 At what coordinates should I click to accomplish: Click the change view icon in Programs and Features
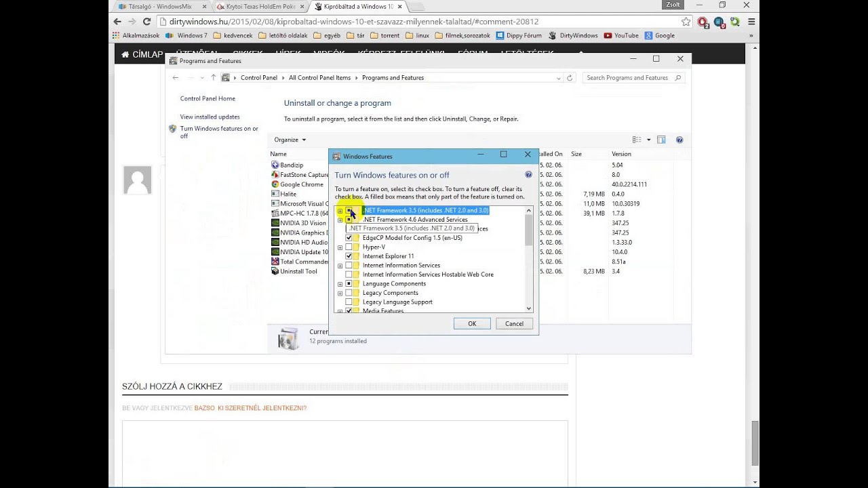coord(637,140)
